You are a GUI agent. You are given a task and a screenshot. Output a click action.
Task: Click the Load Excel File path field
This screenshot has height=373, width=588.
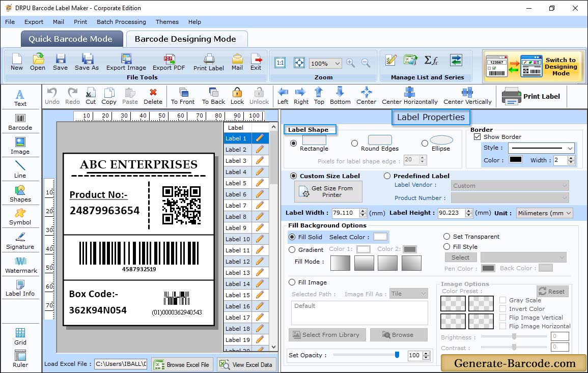pos(120,364)
